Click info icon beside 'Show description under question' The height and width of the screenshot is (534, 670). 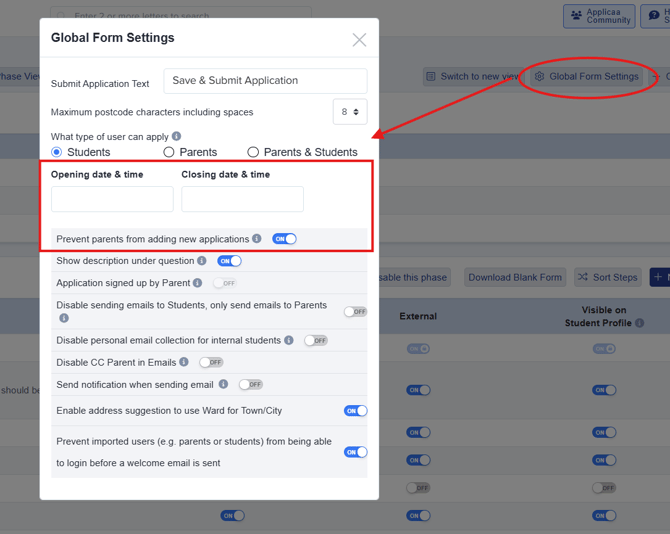point(202,261)
